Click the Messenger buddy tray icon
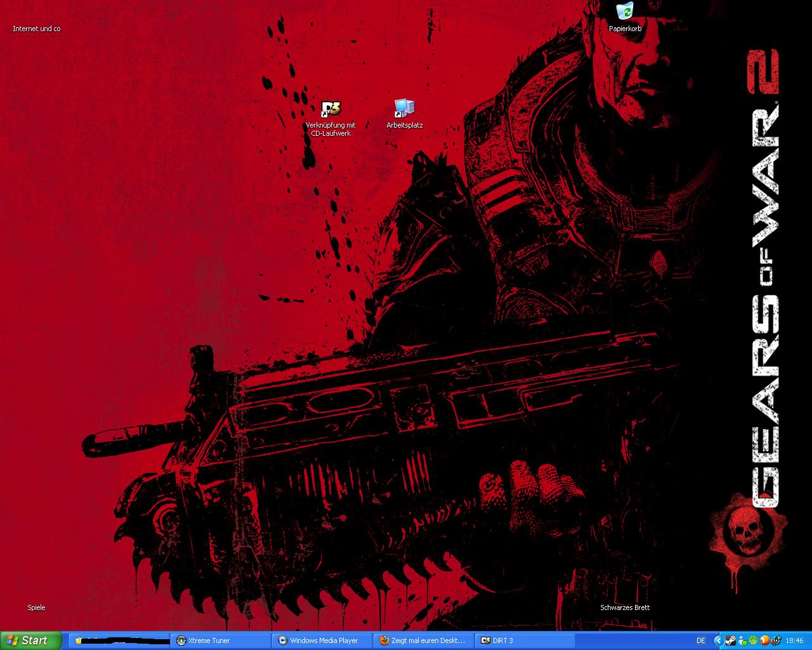The image size is (812, 650). pos(742,640)
